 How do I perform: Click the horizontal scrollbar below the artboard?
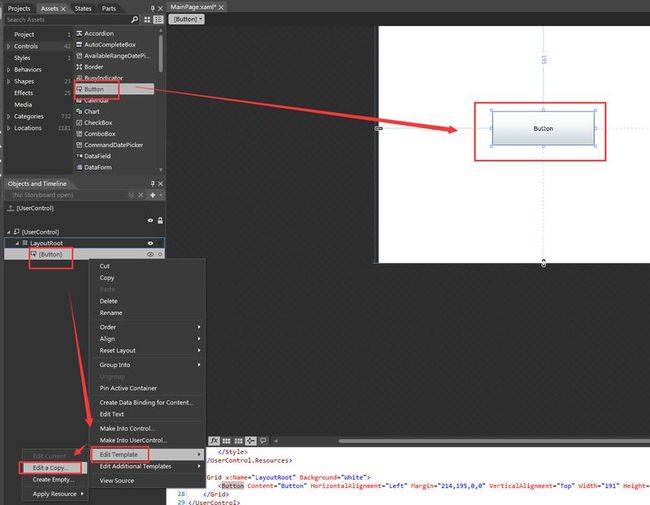pos(494,441)
